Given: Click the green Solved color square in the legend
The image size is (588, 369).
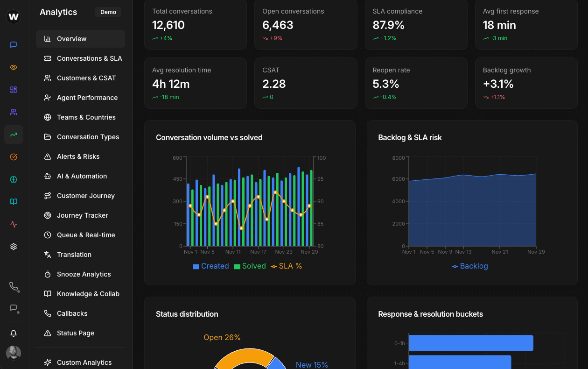Looking at the screenshot, I should pos(236,266).
